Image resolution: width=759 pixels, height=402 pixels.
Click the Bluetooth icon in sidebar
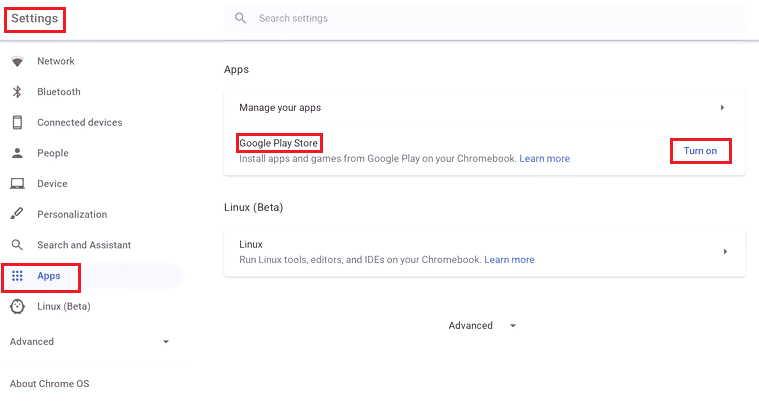click(17, 92)
